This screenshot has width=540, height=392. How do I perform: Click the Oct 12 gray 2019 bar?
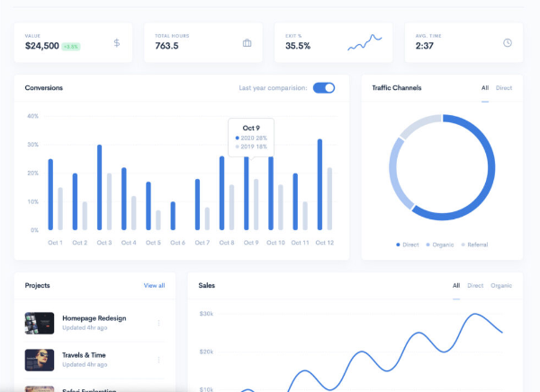pyautogui.click(x=329, y=199)
